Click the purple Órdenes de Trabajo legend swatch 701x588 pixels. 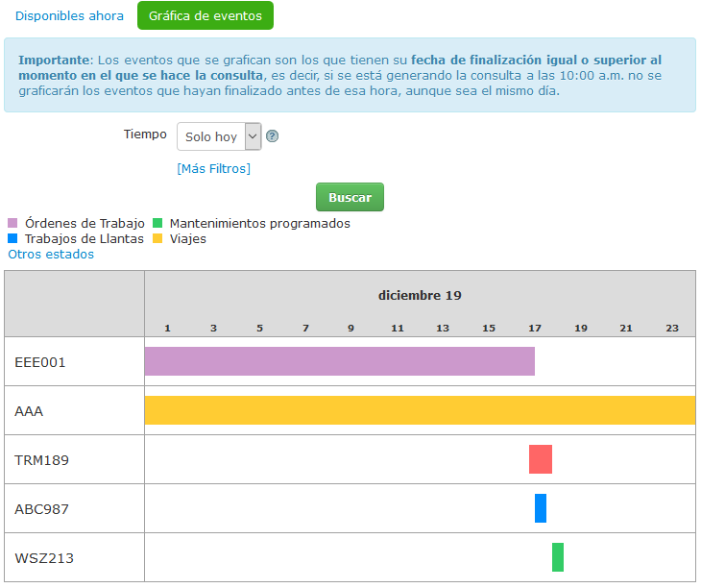point(12,223)
